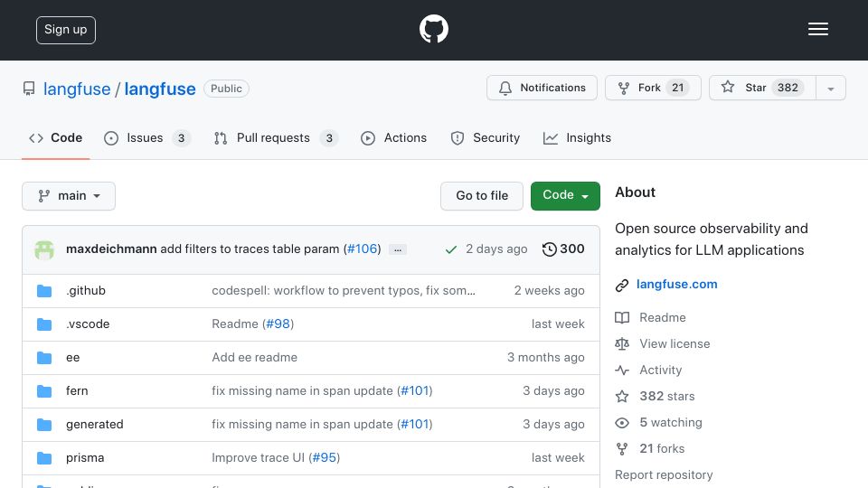Click the ee folder icon
Viewport: 868px width, 488px height.
pos(44,358)
